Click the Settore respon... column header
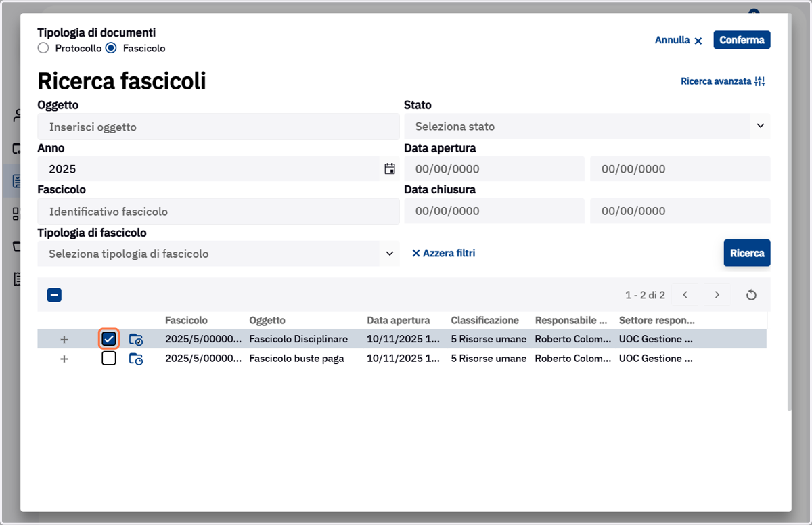The height and width of the screenshot is (525, 812). (657, 321)
